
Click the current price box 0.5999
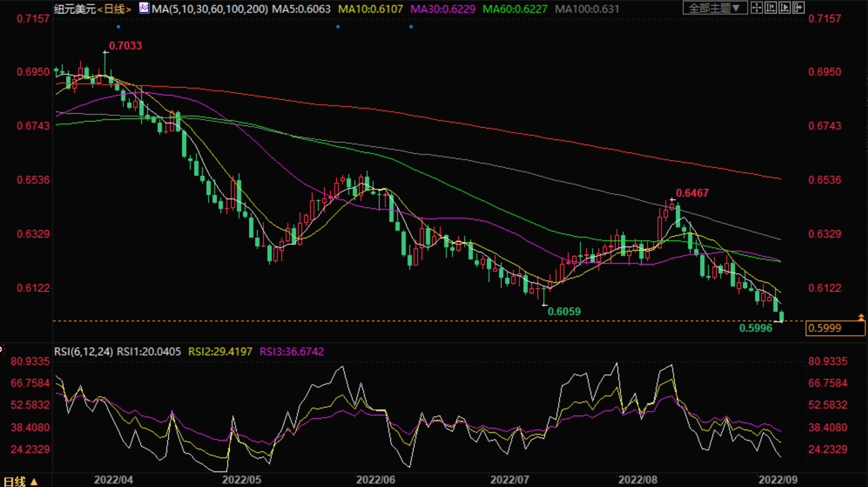(x=835, y=328)
